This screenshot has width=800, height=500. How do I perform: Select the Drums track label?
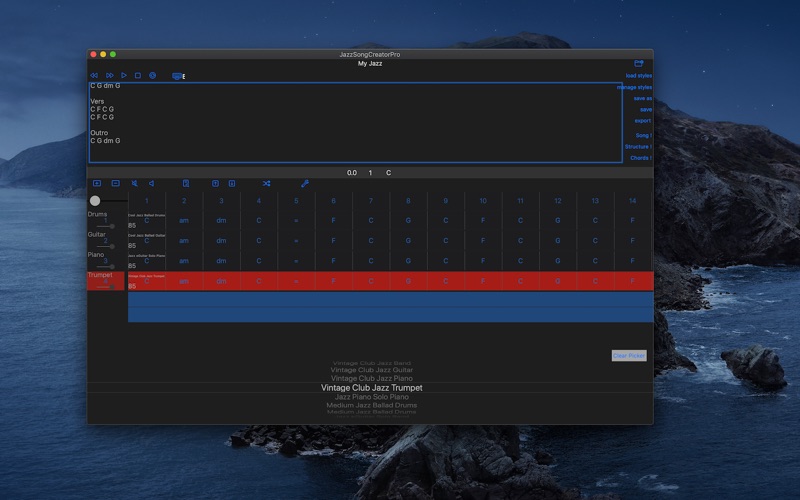pyautogui.click(x=97, y=214)
